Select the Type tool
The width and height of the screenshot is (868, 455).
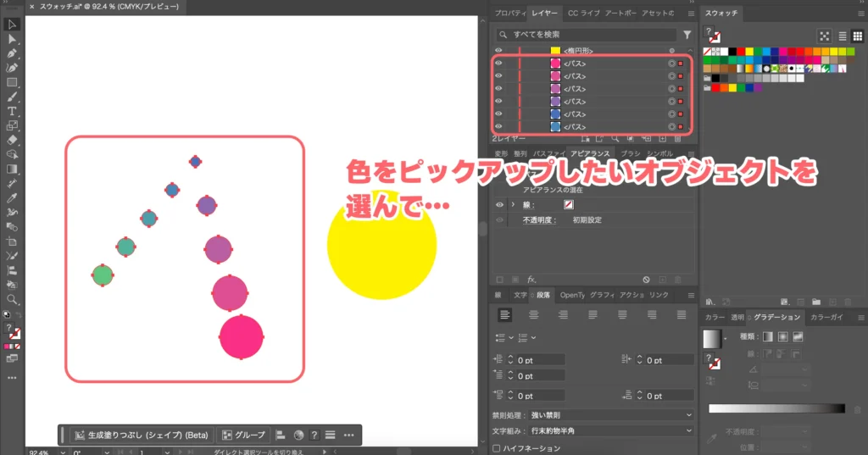pyautogui.click(x=12, y=111)
